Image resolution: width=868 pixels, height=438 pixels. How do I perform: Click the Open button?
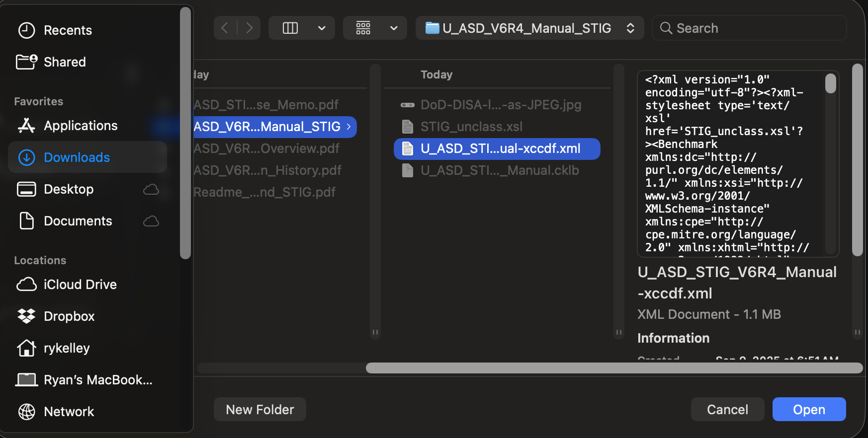pyautogui.click(x=808, y=409)
